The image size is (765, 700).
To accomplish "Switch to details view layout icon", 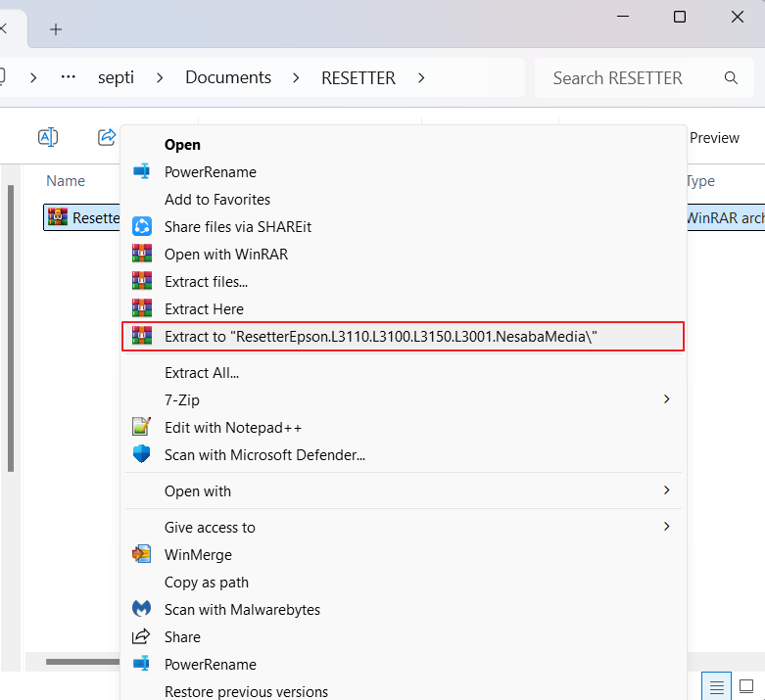I will [717, 685].
